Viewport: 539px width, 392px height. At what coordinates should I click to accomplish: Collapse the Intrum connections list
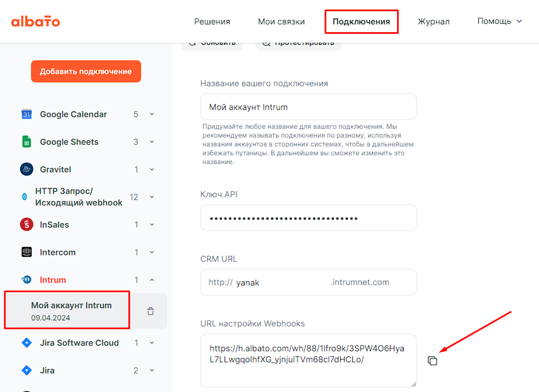[152, 280]
